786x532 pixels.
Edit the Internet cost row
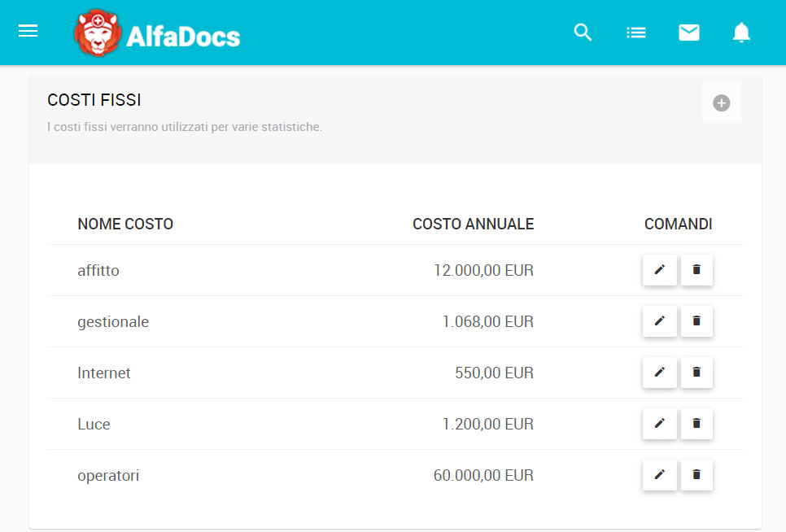660,373
